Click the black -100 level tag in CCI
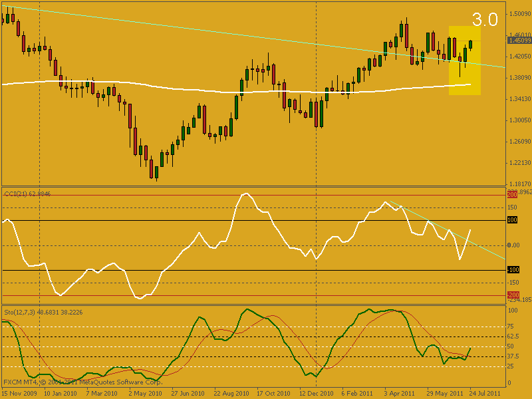 [513, 269]
